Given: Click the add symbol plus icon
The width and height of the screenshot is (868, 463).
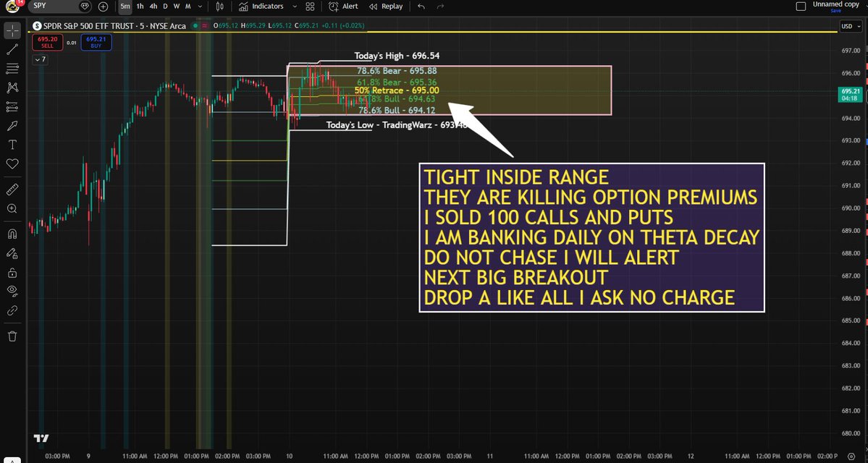Looking at the screenshot, I should click(x=103, y=7).
